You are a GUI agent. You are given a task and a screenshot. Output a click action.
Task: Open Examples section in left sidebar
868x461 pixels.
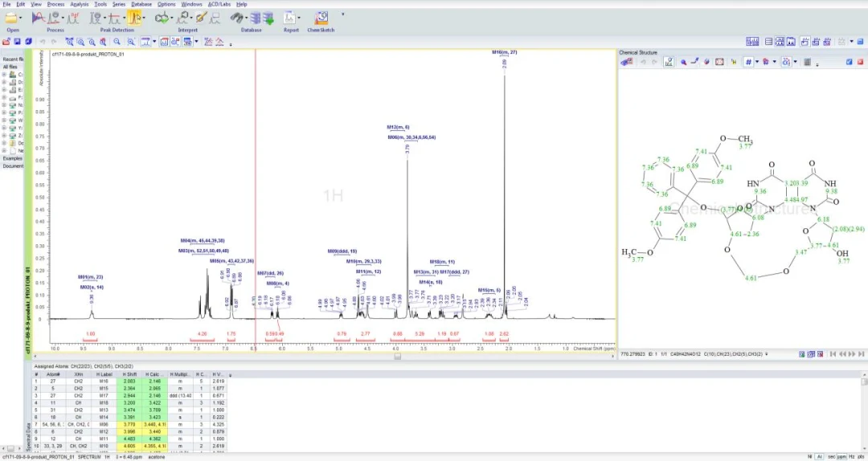[x=13, y=158]
